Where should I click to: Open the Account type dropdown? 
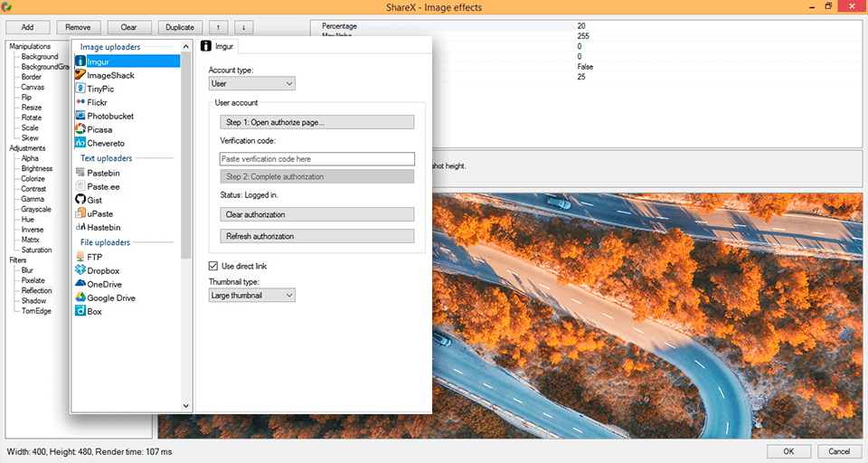(x=252, y=83)
